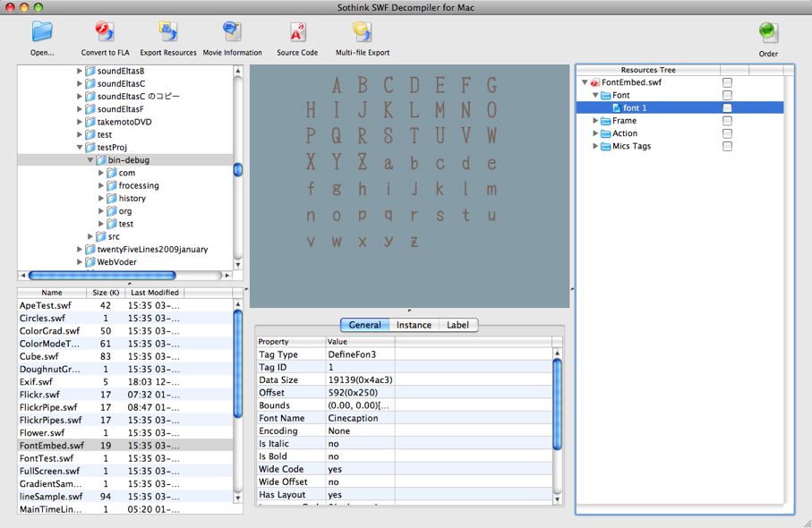The image size is (812, 528).
Task: Switch to the Label tab
Action: pyautogui.click(x=457, y=325)
